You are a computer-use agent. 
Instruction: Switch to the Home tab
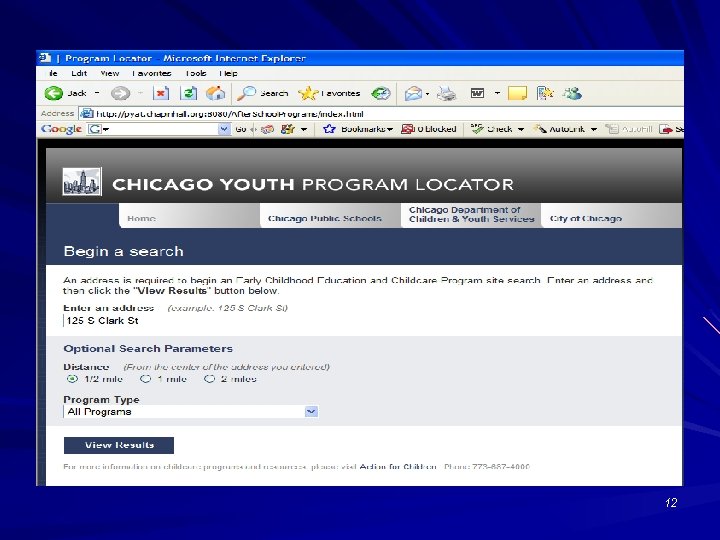click(x=189, y=216)
